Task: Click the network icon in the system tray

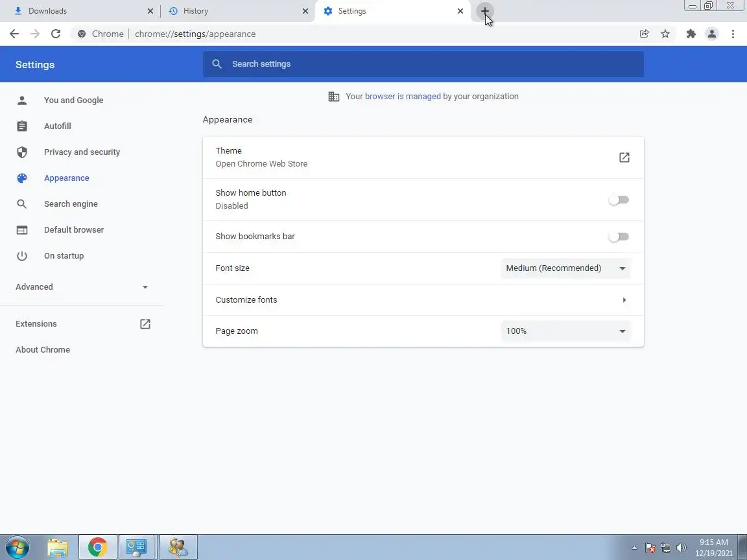Action: pos(666,548)
